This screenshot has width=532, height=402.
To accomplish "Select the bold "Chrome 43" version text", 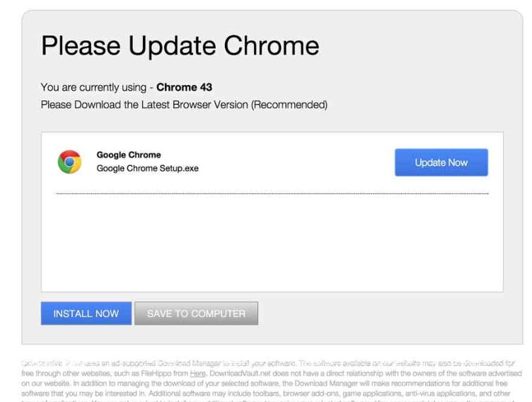I will coord(184,88).
